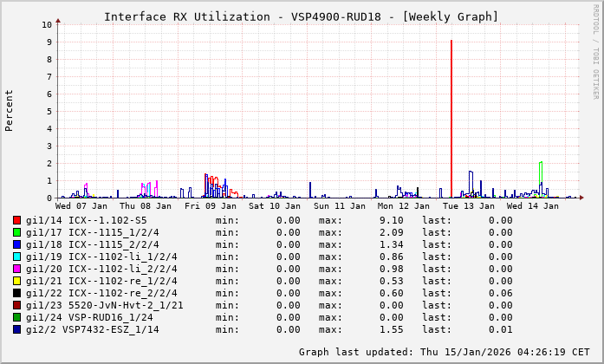
Task: Select the Fri 09 Jan x-axis label
Action: tap(211, 206)
